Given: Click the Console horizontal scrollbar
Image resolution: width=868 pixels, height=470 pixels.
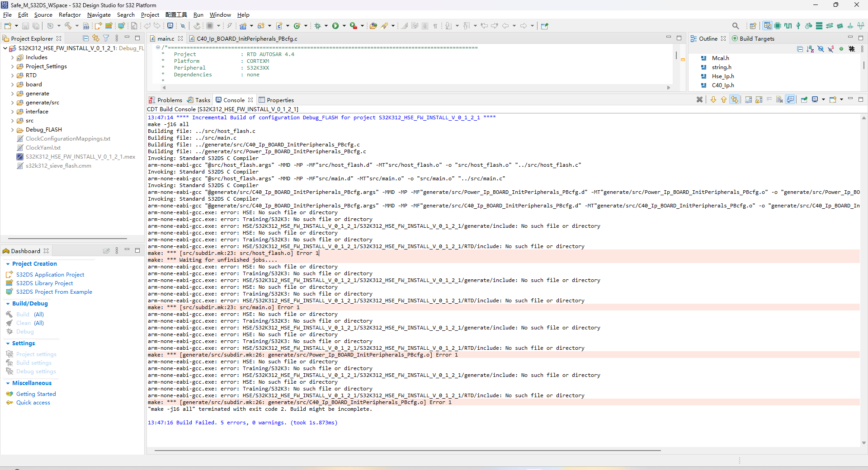Looking at the screenshot, I should (407, 451).
